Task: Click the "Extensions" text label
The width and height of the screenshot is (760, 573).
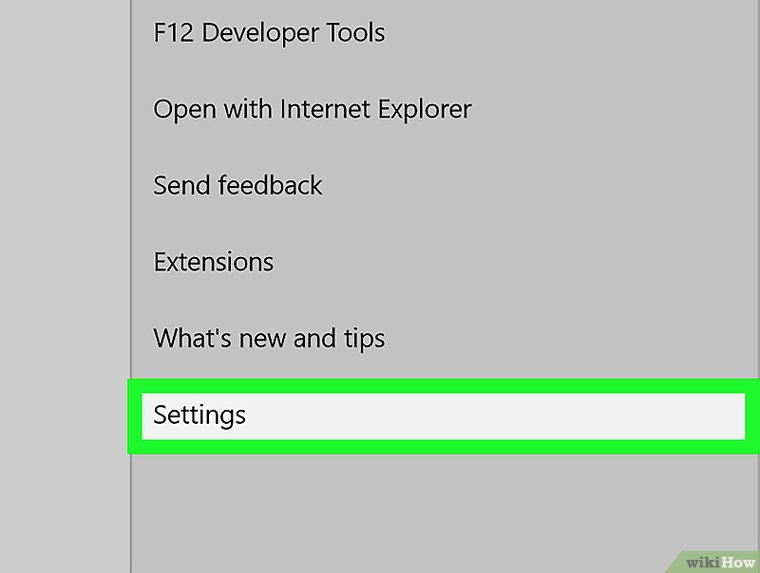Action: coord(213,262)
